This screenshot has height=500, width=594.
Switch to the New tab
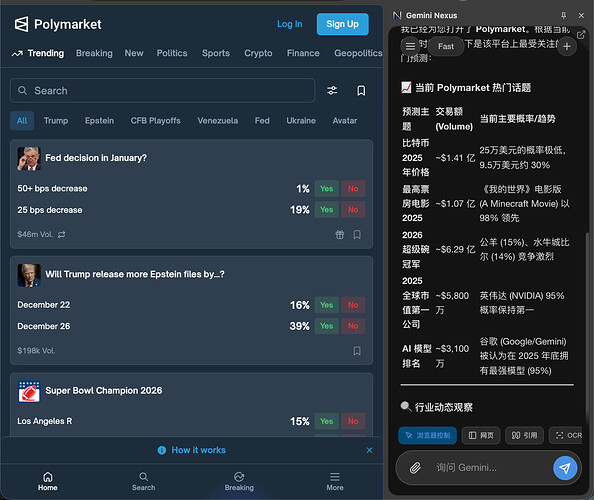coord(134,53)
